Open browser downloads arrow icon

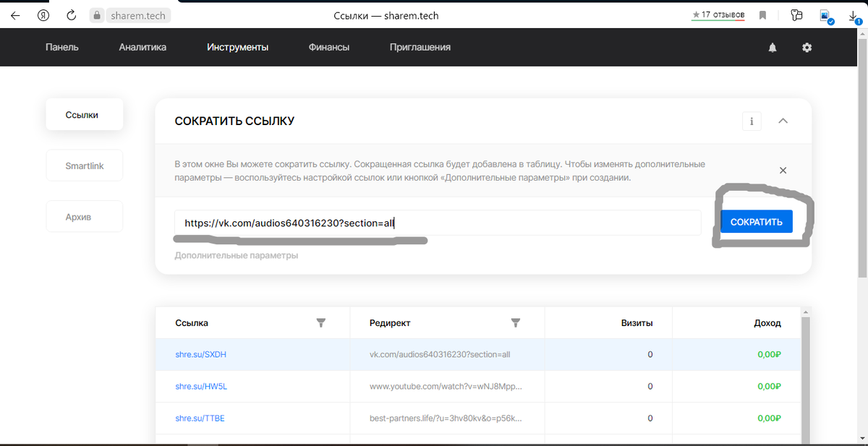pos(854,16)
